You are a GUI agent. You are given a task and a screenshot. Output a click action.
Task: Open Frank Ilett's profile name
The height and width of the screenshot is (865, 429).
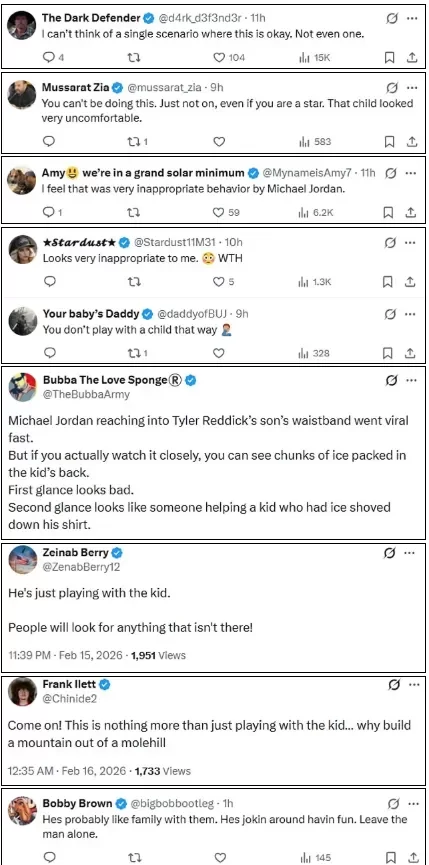click(69, 685)
